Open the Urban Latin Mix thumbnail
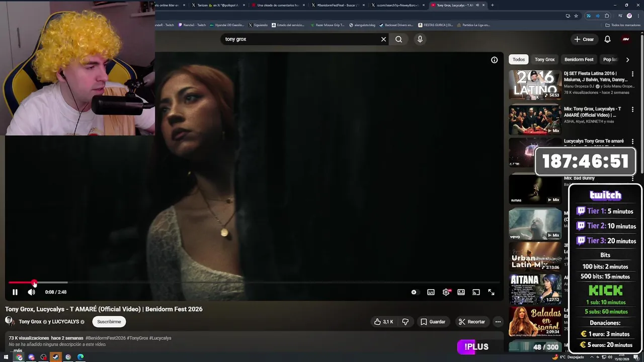The width and height of the screenshot is (644, 362). 535,257
